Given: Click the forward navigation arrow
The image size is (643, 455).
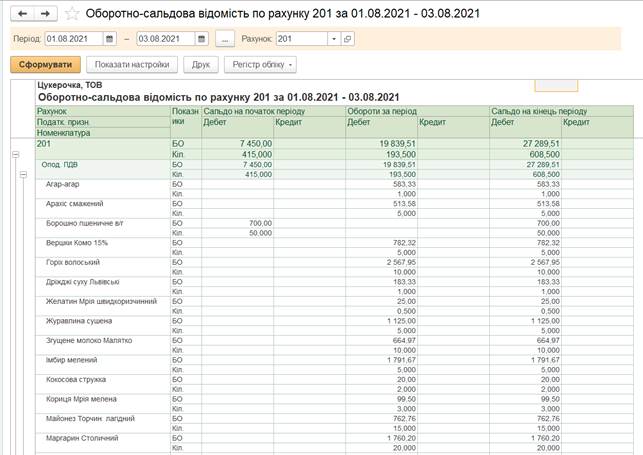Looking at the screenshot, I should (44, 14).
